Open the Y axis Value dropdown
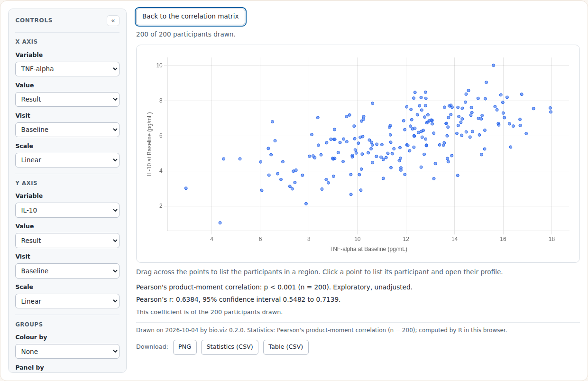 pyautogui.click(x=67, y=241)
